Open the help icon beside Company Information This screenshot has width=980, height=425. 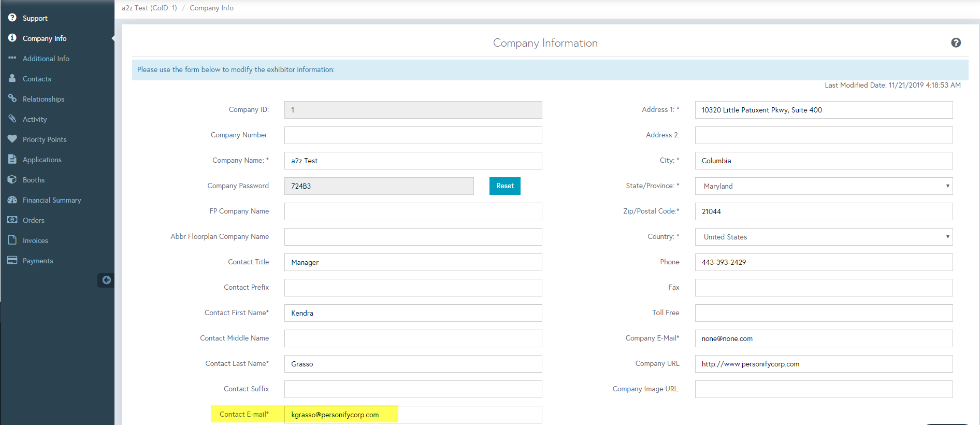coord(956,42)
